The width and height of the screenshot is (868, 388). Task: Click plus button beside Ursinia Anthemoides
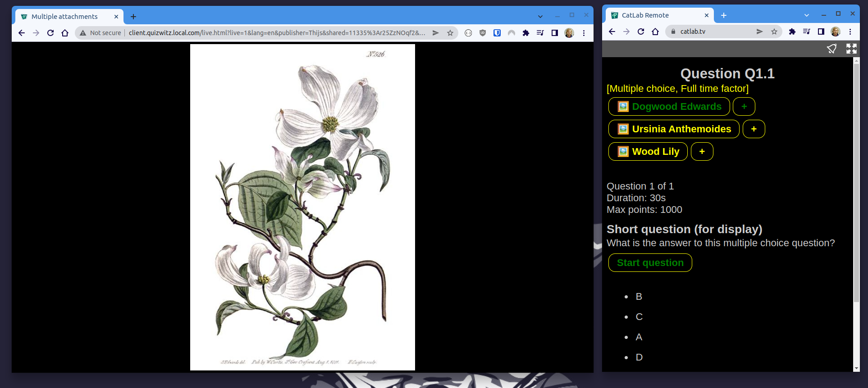click(754, 129)
